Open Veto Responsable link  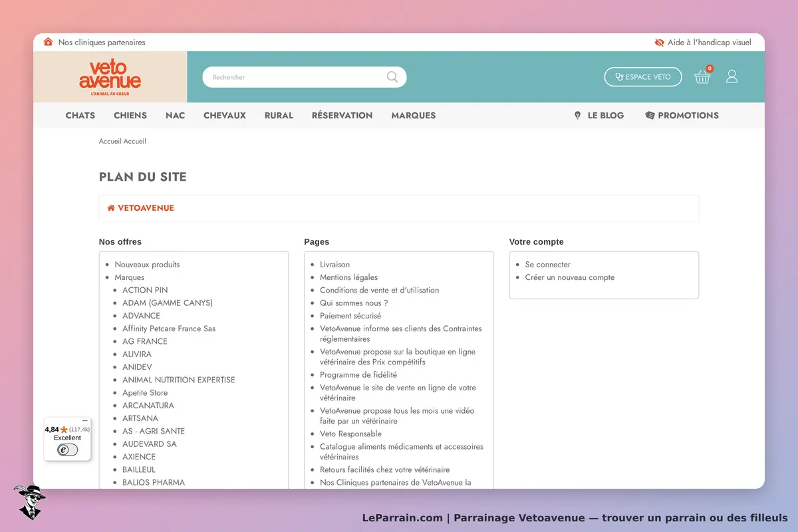pyautogui.click(x=350, y=434)
